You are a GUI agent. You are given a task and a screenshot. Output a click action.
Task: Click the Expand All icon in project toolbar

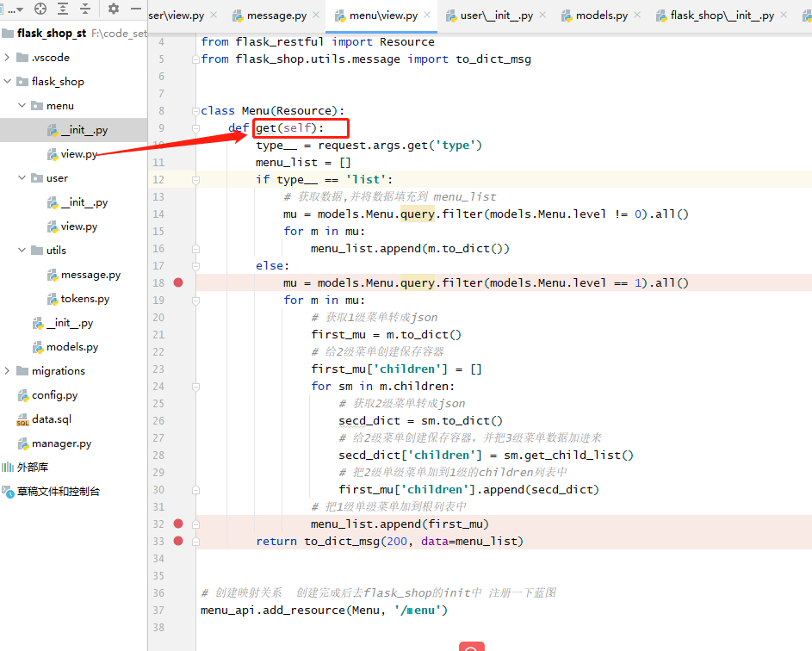(x=63, y=9)
